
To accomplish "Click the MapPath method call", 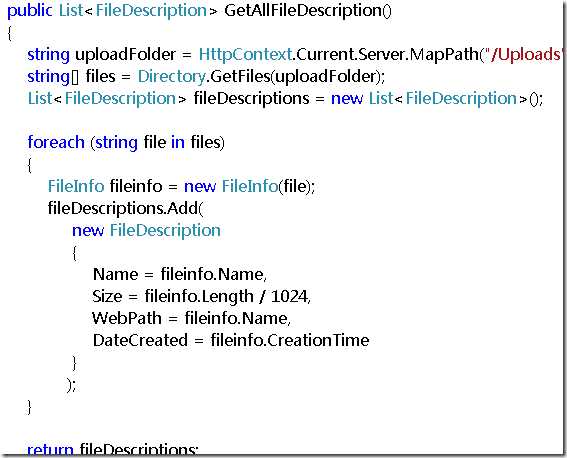I will tap(444, 55).
